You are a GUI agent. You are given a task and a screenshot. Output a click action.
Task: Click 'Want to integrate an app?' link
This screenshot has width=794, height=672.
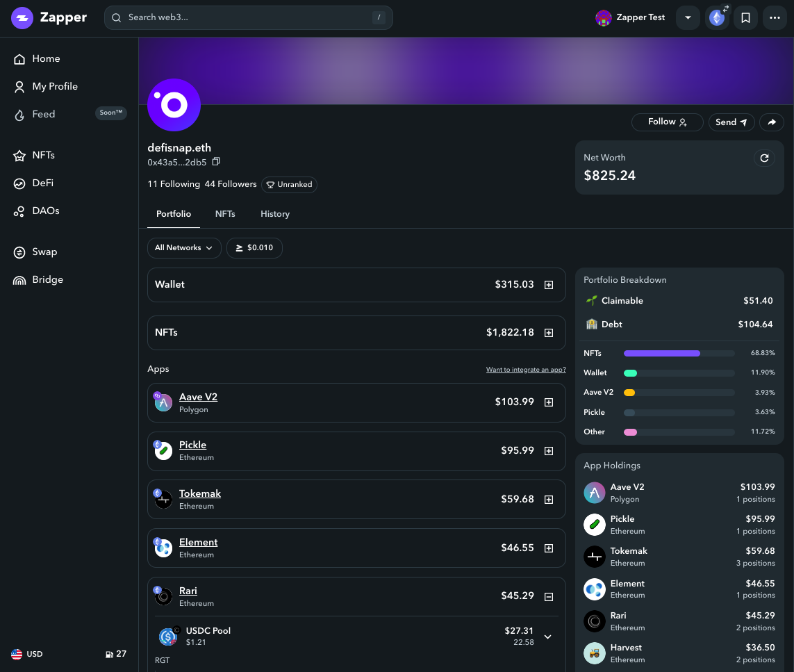pos(526,370)
